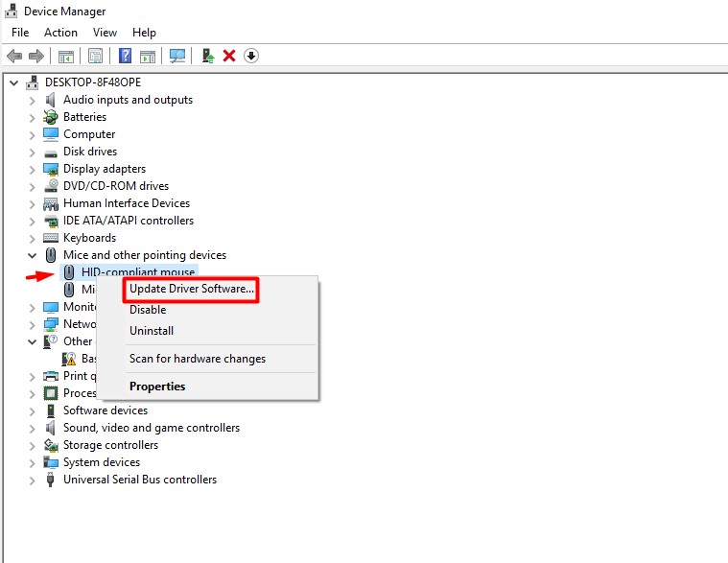This screenshot has height=563, width=728.
Task: Select Sound, video and game controllers label
Action: point(152,428)
